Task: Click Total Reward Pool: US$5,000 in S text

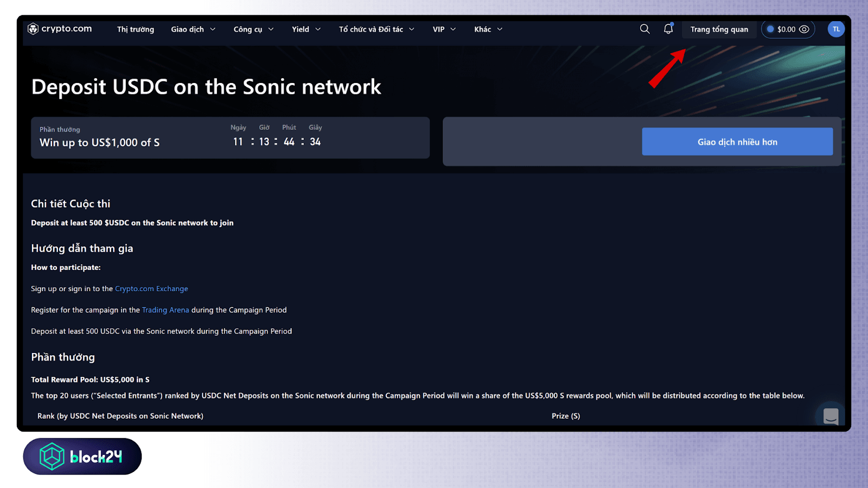Action: (90, 380)
